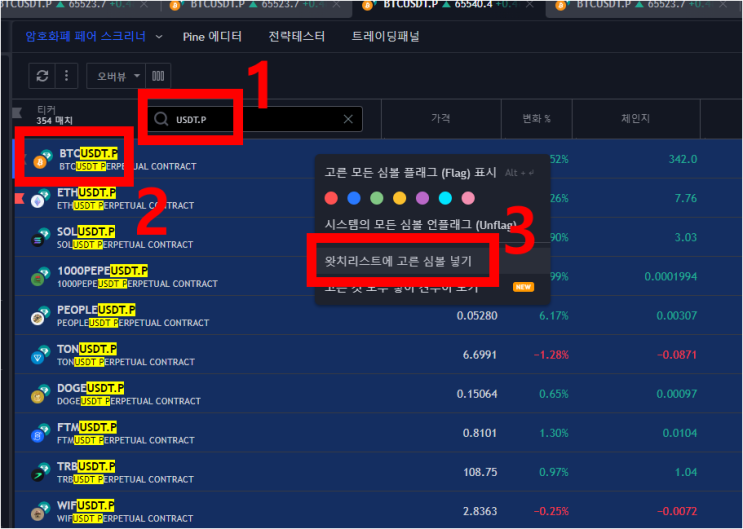
Task: Click the screener refresh icon
Action: 42,76
